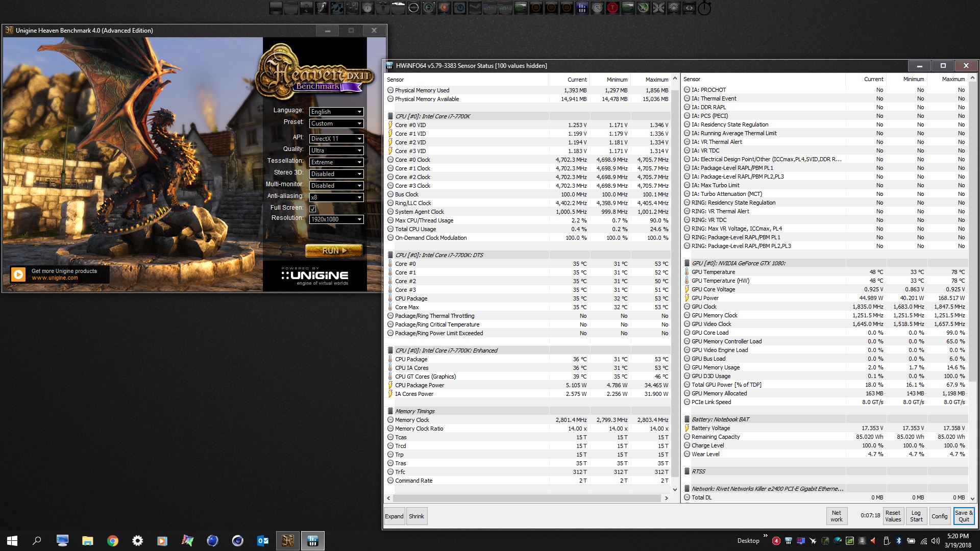Open the Tessellation dropdown showing Extreme
Image resolution: width=980 pixels, height=551 pixels.
click(x=336, y=162)
